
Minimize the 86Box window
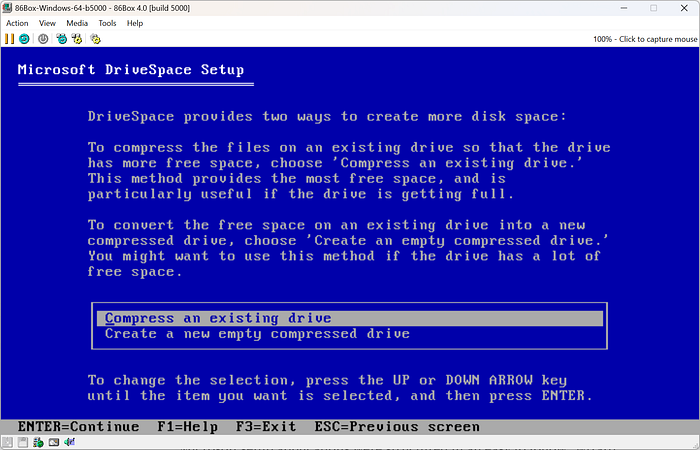pos(624,8)
